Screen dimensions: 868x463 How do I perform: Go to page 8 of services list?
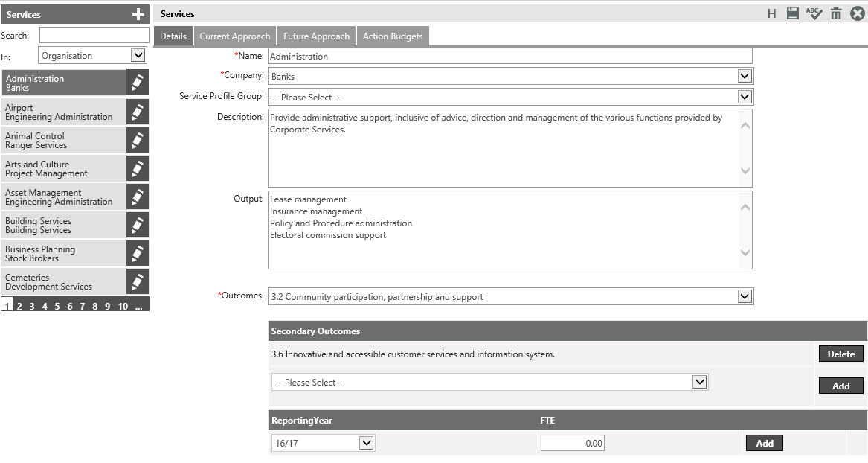coord(94,306)
